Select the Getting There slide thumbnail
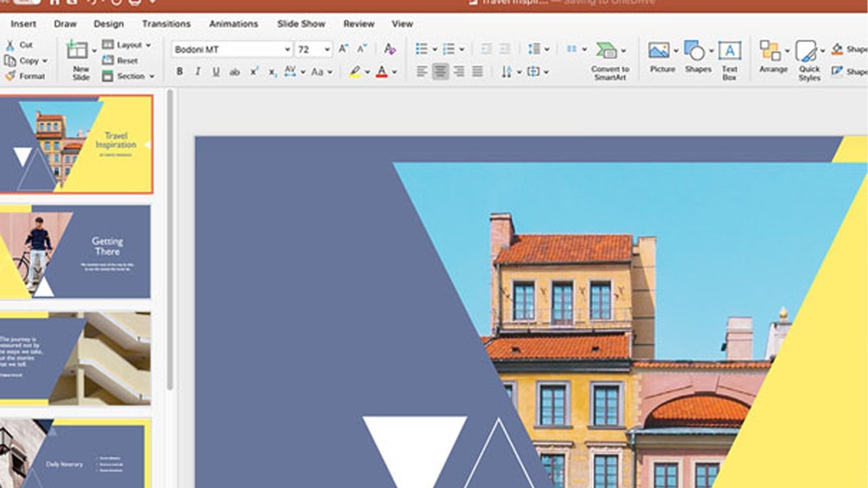 coord(75,252)
